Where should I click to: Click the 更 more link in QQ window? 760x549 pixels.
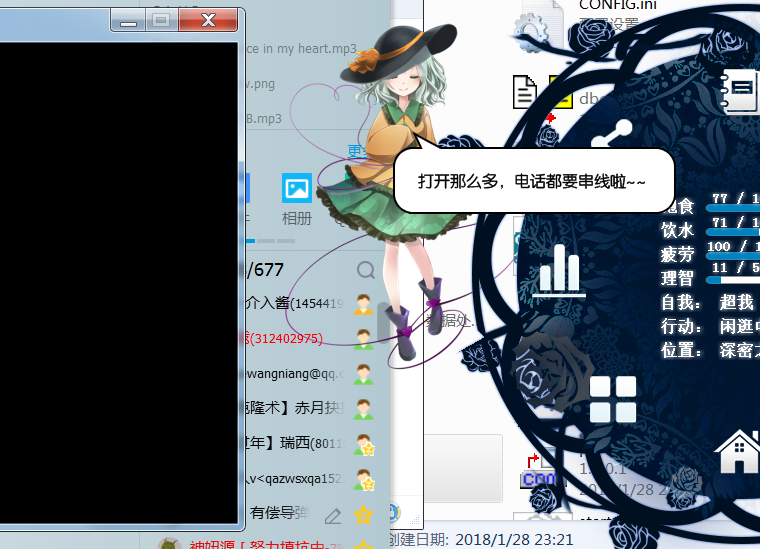356,151
